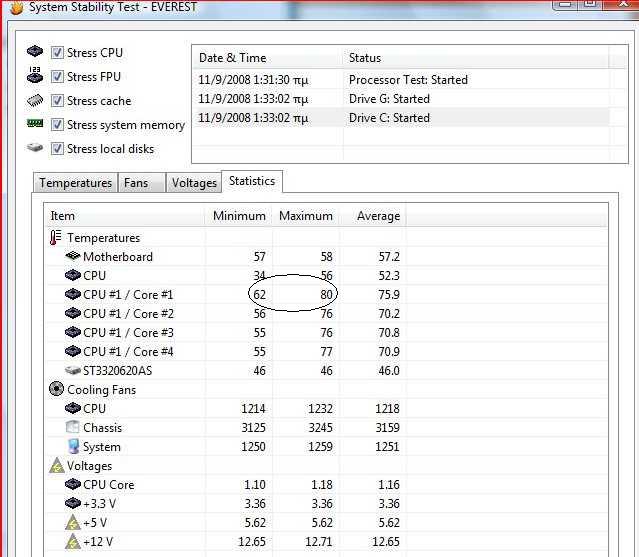Click the Temperatures group label
Viewport: 639px width, 557px height.
[x=103, y=238]
